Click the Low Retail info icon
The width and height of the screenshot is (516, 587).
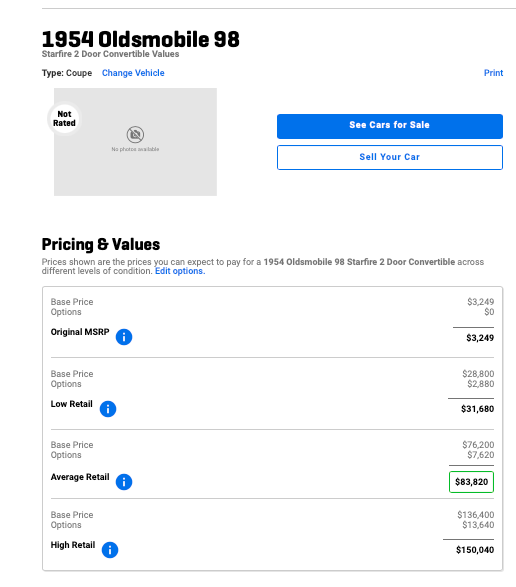click(108, 409)
